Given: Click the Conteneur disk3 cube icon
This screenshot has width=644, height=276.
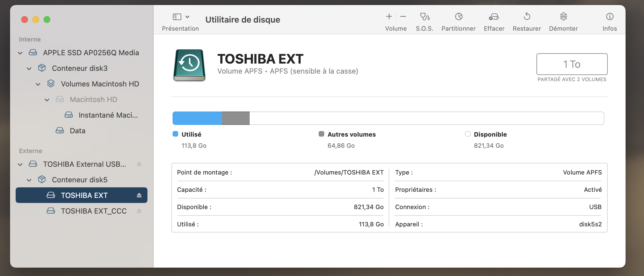Looking at the screenshot, I should (x=42, y=68).
